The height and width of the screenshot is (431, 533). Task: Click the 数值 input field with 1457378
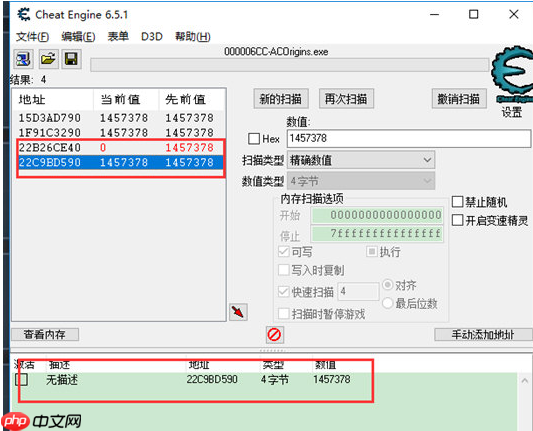pyautogui.click(x=409, y=138)
